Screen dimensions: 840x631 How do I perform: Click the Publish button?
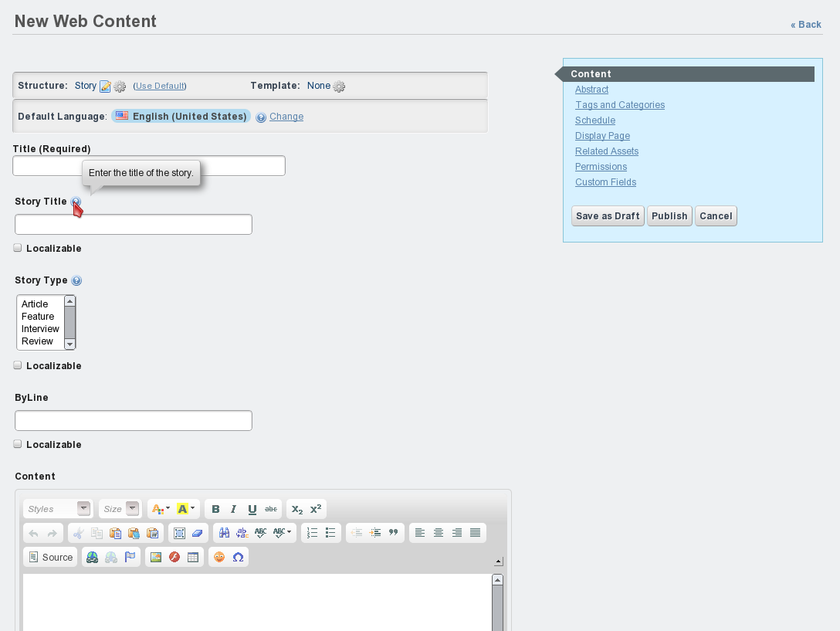point(669,216)
